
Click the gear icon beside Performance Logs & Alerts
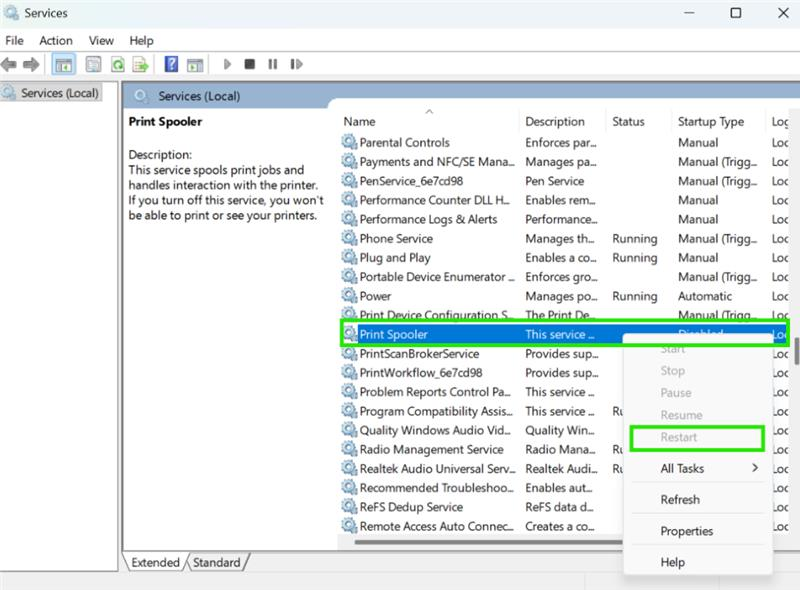point(349,218)
